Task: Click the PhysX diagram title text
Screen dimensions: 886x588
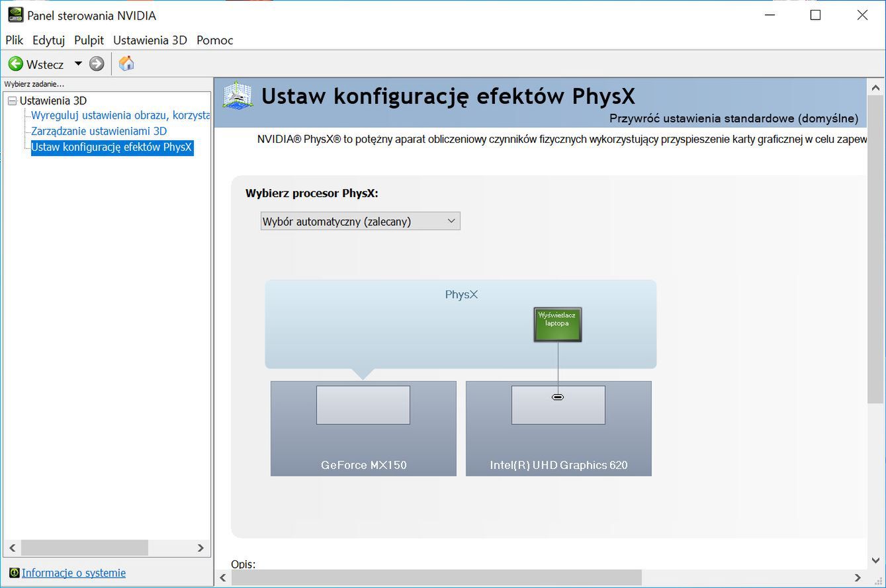Action: [461, 294]
